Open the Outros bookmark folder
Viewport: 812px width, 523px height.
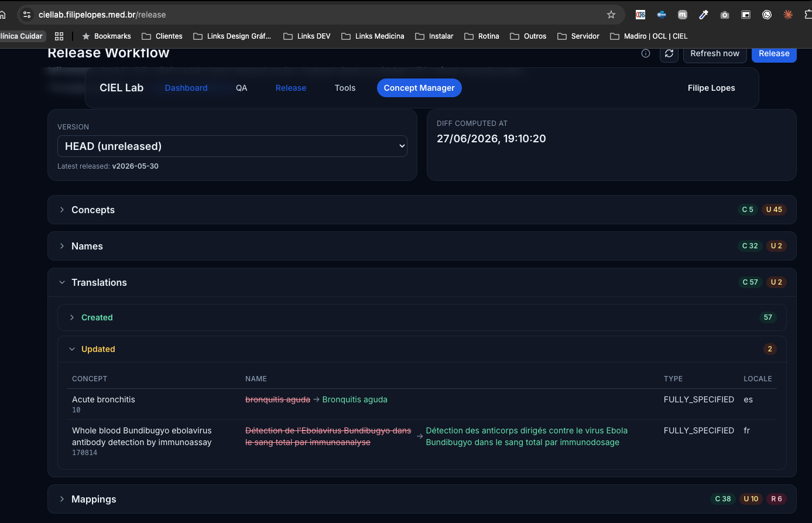tap(528, 36)
